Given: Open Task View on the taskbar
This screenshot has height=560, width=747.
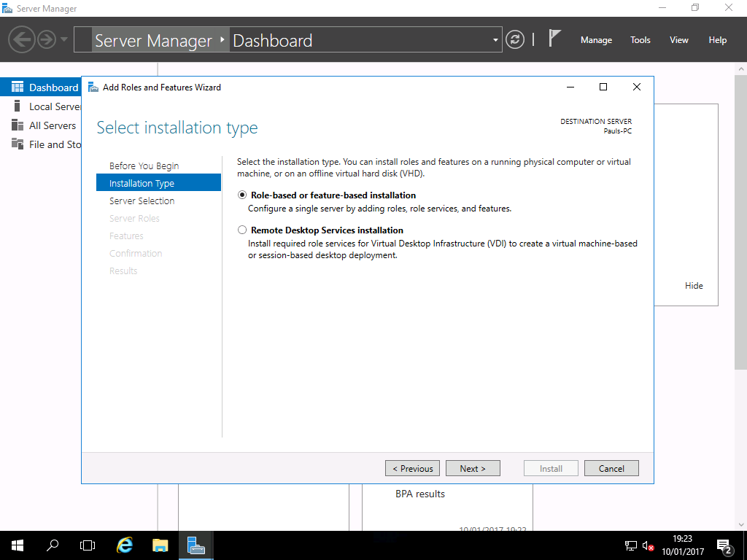Looking at the screenshot, I should 88,545.
